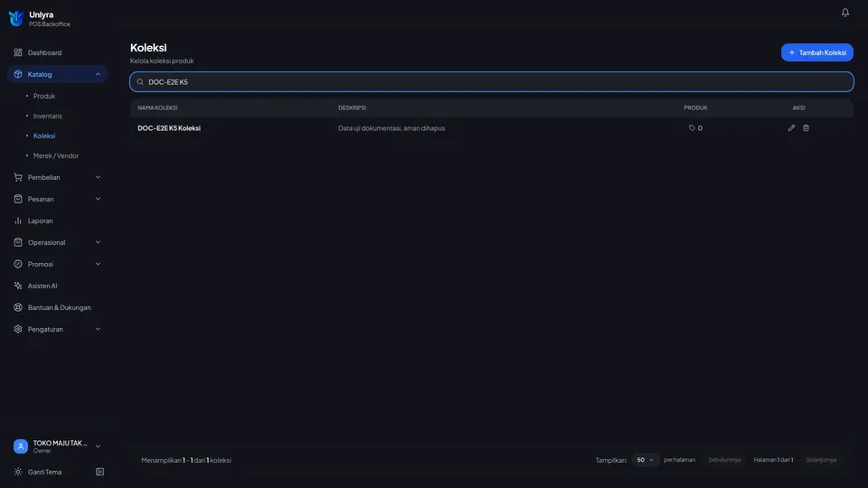The image size is (868, 488).
Task: Click the product tag icon in row
Action: click(x=692, y=127)
